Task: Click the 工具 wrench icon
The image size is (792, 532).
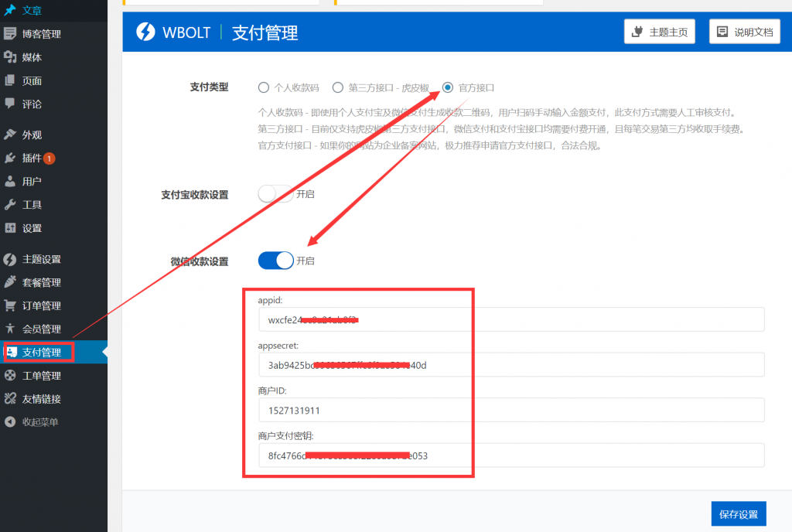Action: pos(10,204)
